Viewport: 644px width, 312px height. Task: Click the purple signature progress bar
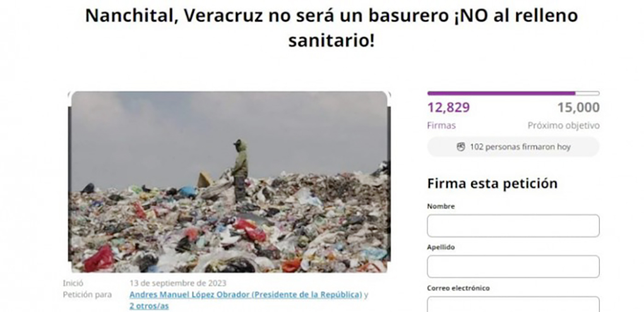point(513,93)
